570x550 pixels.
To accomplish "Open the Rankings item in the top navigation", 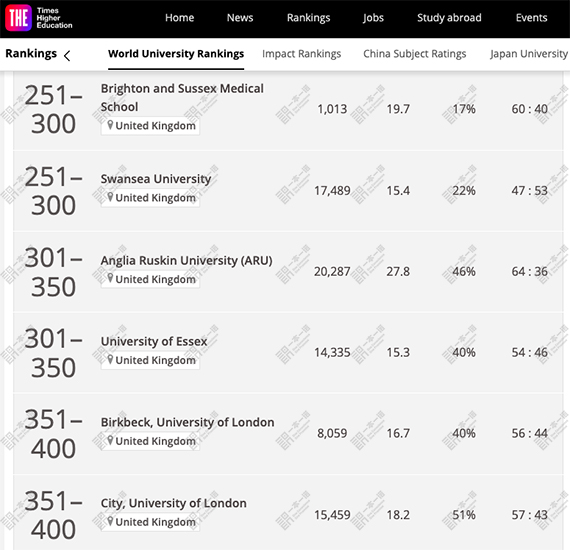I will [309, 18].
